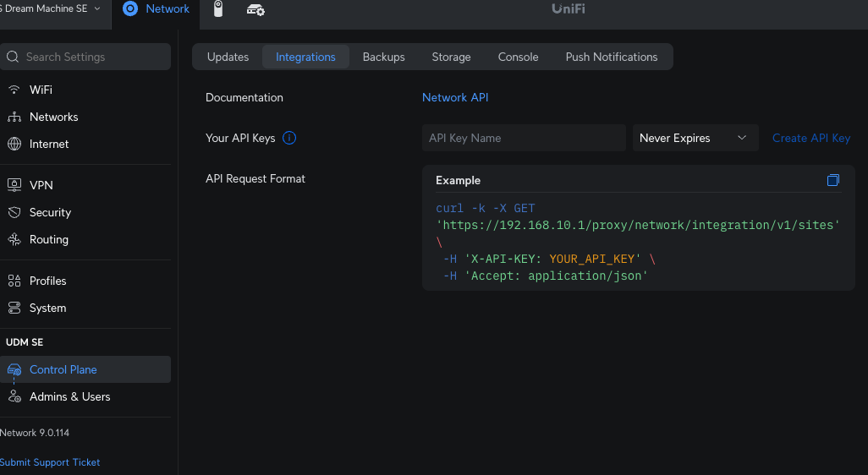Open the Dream Machine SE console switcher
This screenshot has height=475, width=868.
tap(51, 8)
